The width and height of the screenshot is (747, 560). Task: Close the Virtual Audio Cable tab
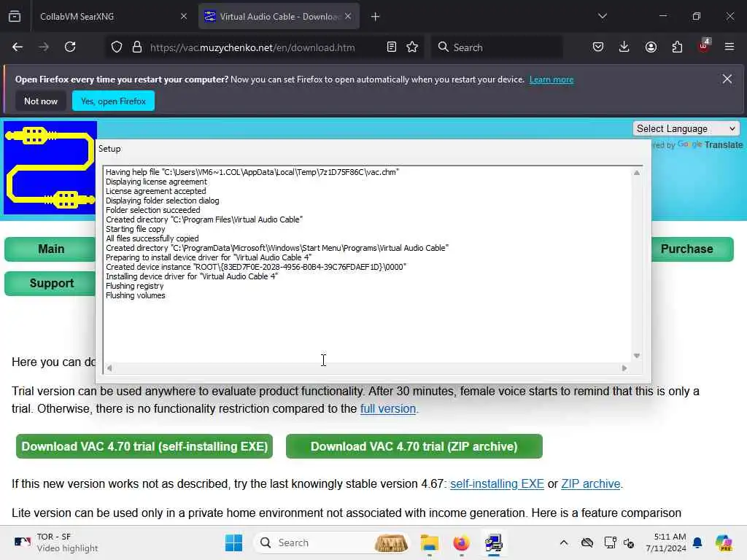[x=348, y=16]
